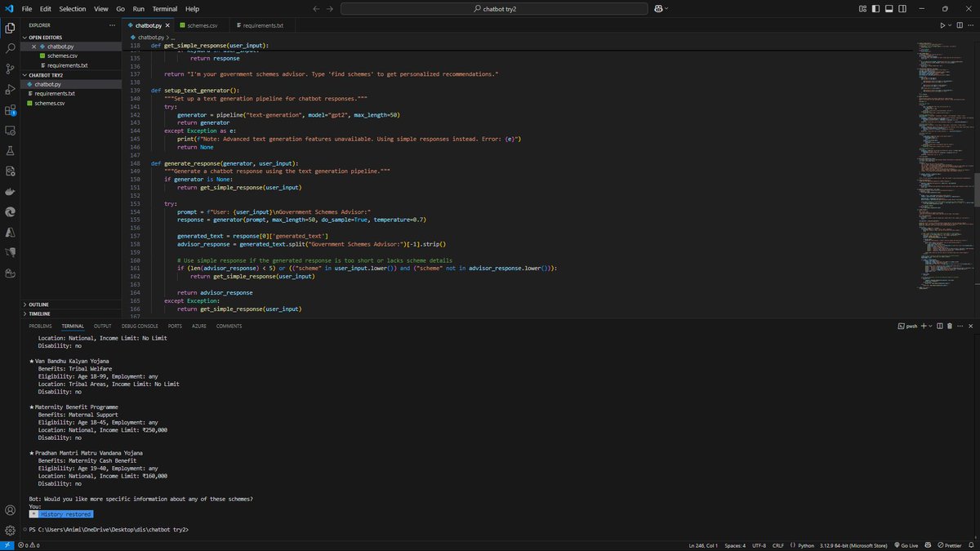Split the editor to the right
The width and height of the screenshot is (980, 551).
[x=960, y=25]
